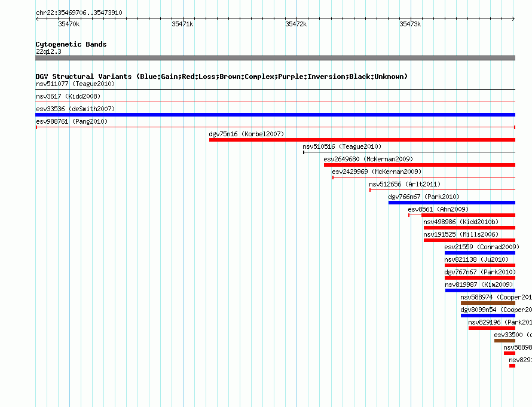Screen dimensions: 532x407
Task: Open the dgv767n67 (Park2010) label
Action: (x=480, y=272)
